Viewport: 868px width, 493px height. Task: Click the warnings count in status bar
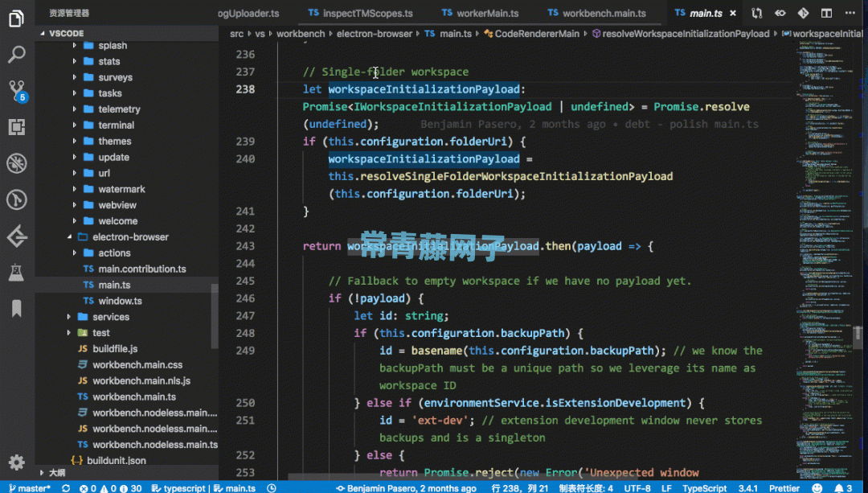[108, 488]
